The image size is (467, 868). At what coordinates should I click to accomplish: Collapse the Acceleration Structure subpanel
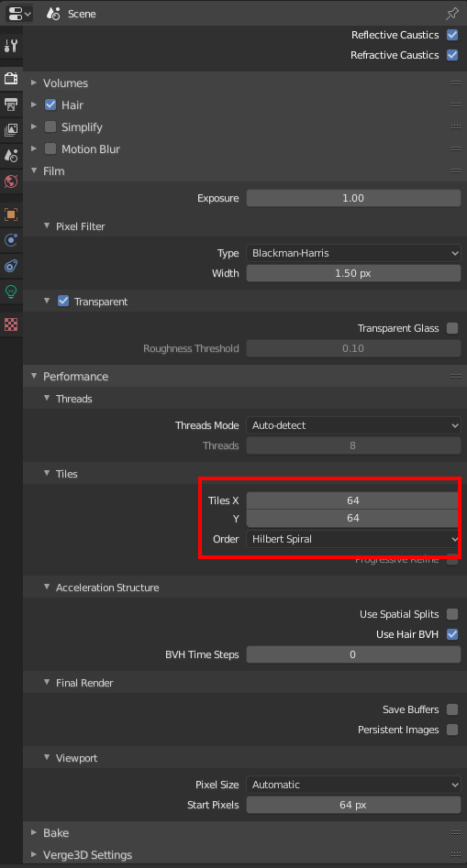47,588
